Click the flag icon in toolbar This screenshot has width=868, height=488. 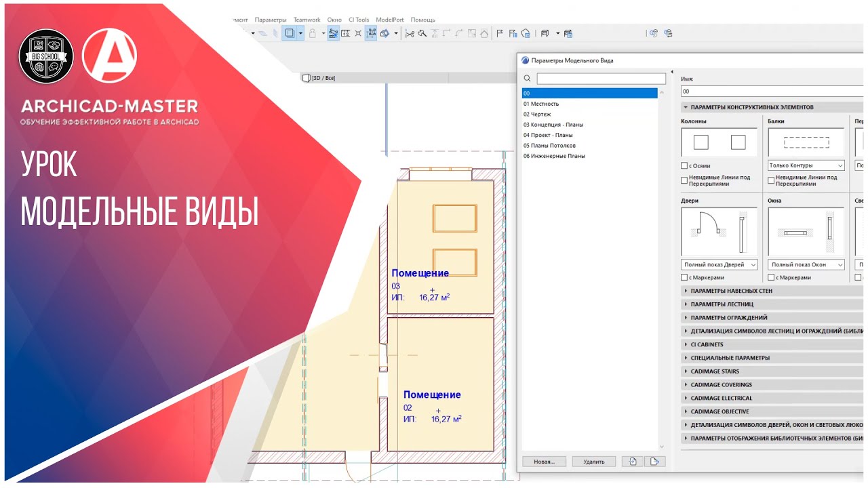click(500, 33)
